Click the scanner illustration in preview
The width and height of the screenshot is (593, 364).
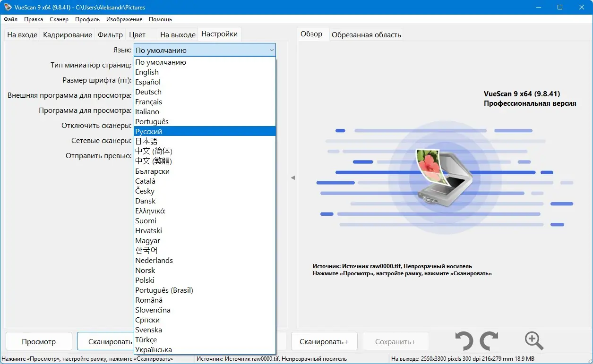click(443, 177)
